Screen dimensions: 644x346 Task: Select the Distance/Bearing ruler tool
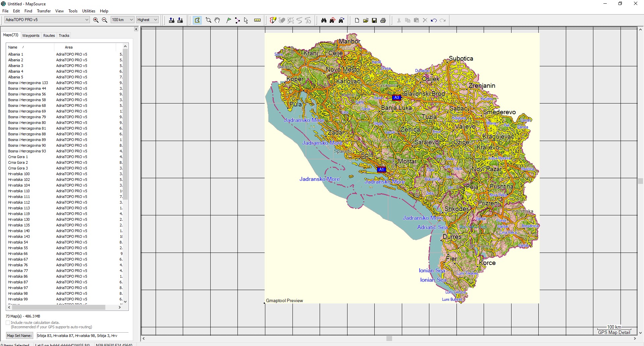coord(257,20)
